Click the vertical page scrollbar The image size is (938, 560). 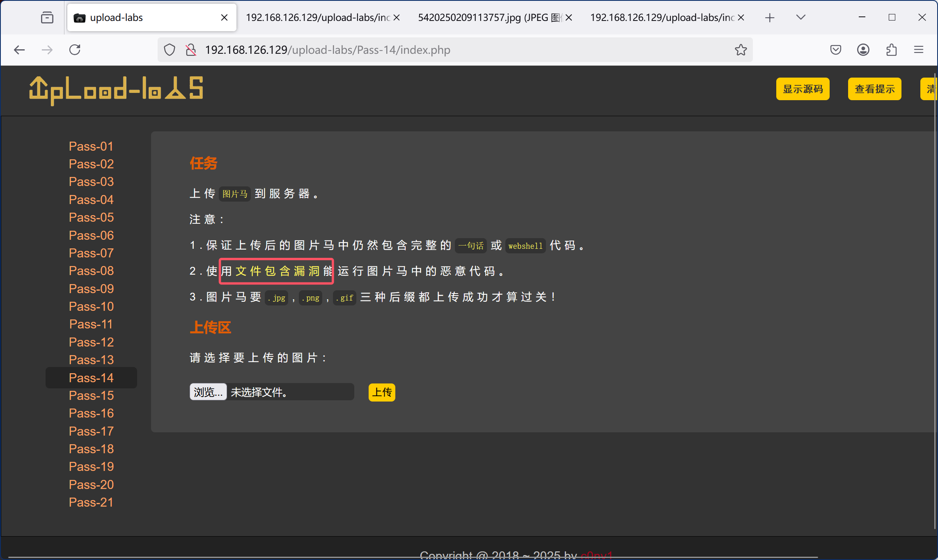pyautogui.click(x=935, y=287)
